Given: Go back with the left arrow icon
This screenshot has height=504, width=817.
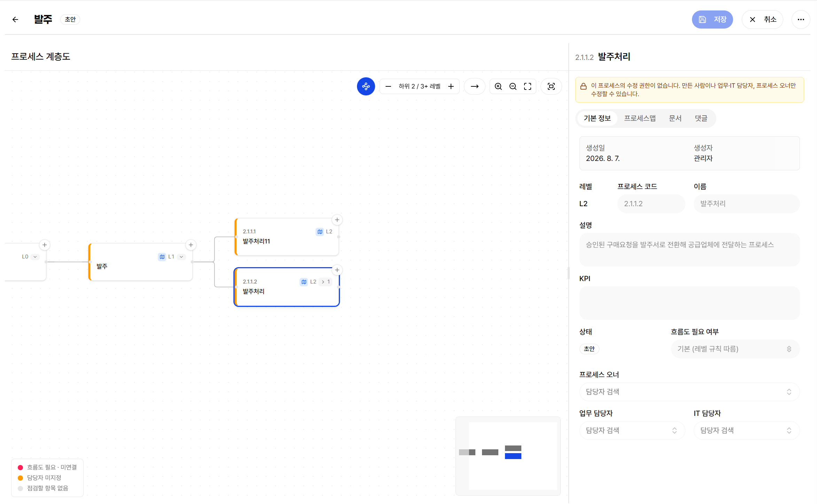Looking at the screenshot, I should (x=15, y=20).
